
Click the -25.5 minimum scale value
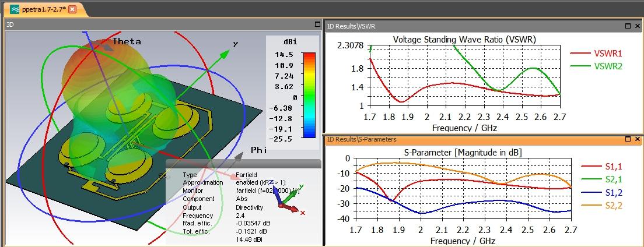pyautogui.click(x=282, y=139)
